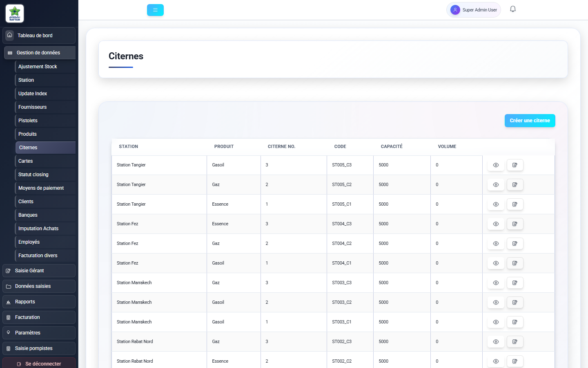The image size is (588, 368).
Task: View details of citerne ST003_C3
Action: pos(496,283)
